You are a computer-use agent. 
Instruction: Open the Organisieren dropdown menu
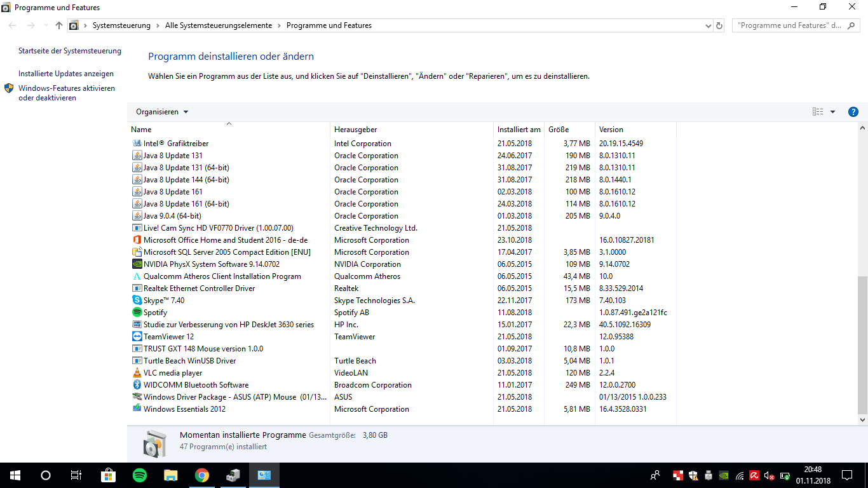[x=162, y=112]
